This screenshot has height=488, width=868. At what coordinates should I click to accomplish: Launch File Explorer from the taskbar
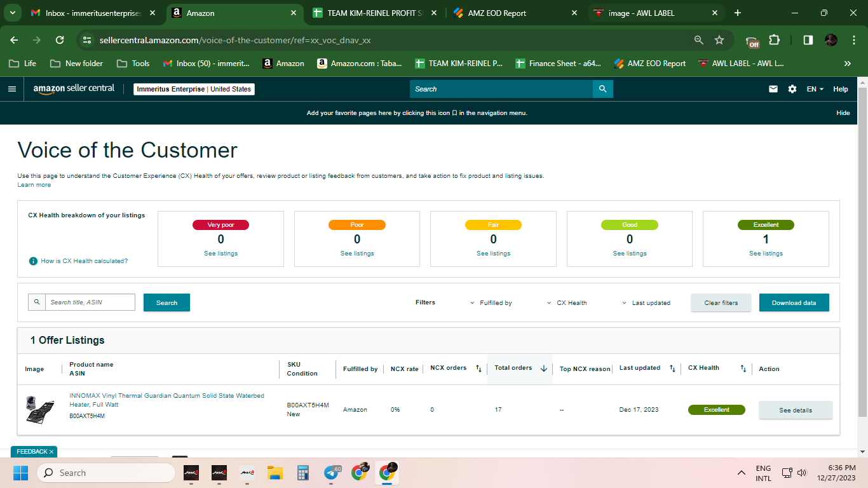(x=275, y=473)
